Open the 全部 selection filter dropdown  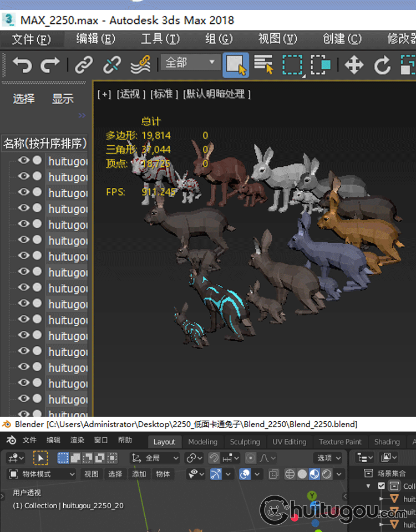pos(190,63)
